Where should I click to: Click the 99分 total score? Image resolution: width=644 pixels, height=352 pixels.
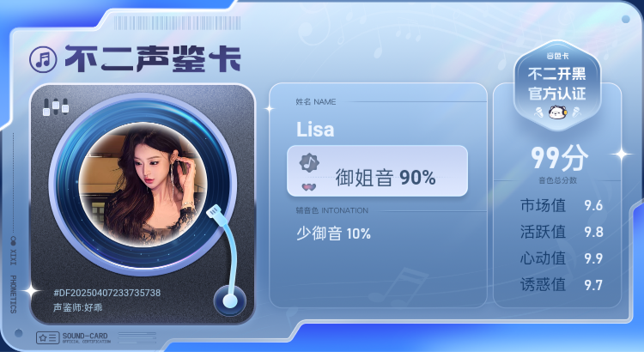pos(559,158)
